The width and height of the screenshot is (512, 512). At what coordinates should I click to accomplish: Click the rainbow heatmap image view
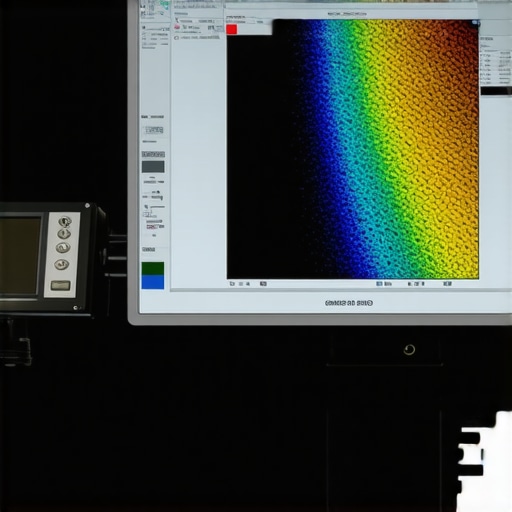(x=353, y=149)
